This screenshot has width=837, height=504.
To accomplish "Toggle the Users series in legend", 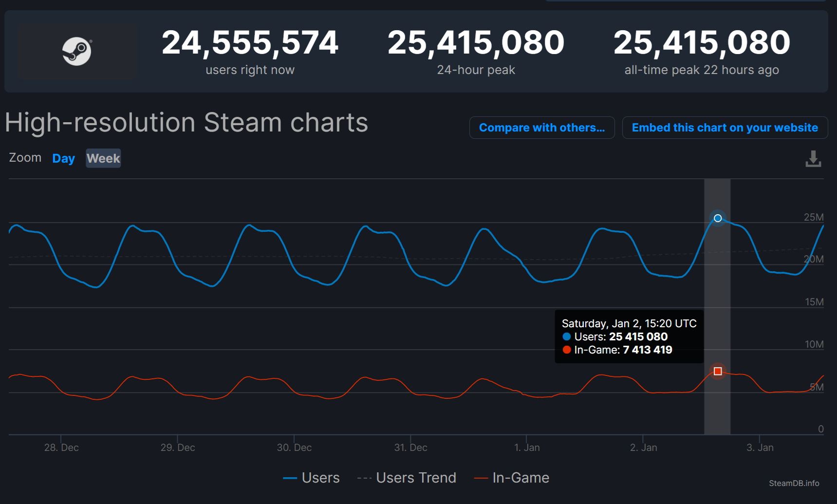I will point(311,478).
